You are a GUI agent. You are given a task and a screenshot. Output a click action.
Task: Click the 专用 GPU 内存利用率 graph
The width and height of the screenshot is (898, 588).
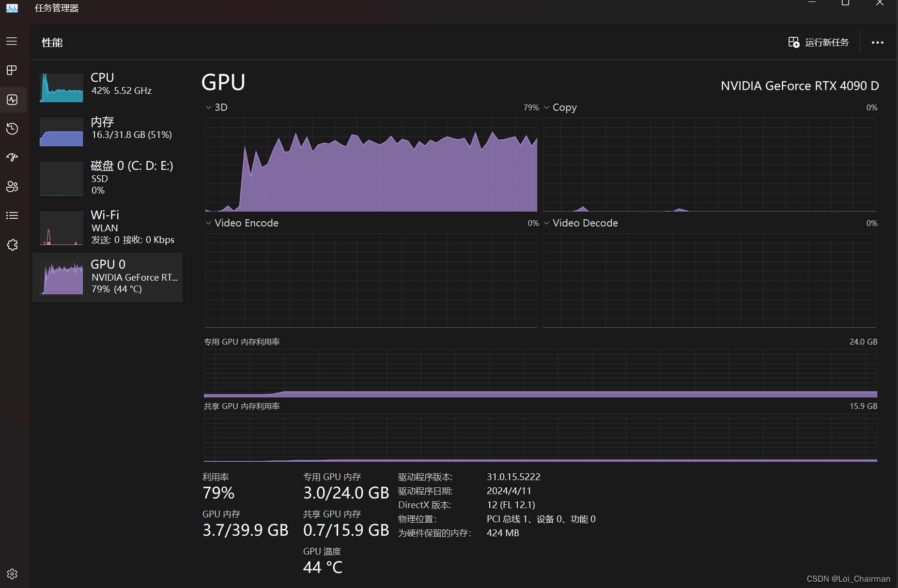pyautogui.click(x=541, y=373)
